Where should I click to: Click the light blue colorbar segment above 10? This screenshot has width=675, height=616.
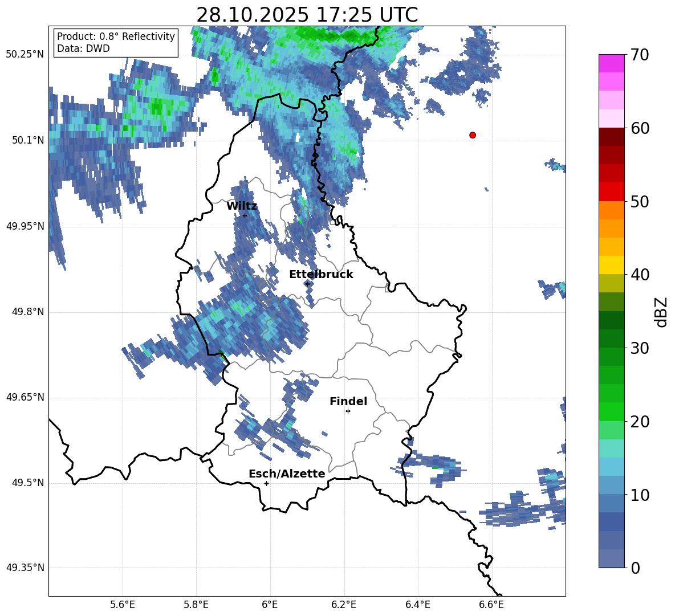[x=612, y=486]
